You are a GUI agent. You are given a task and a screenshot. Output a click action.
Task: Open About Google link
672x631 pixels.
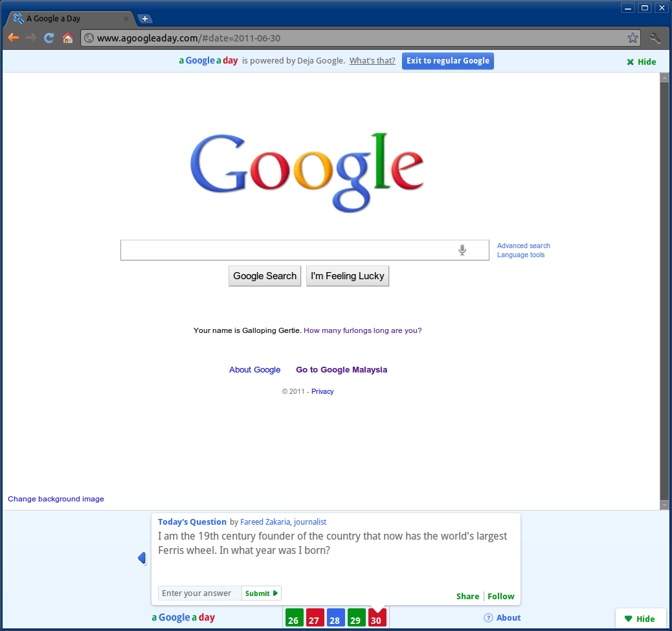coord(254,370)
